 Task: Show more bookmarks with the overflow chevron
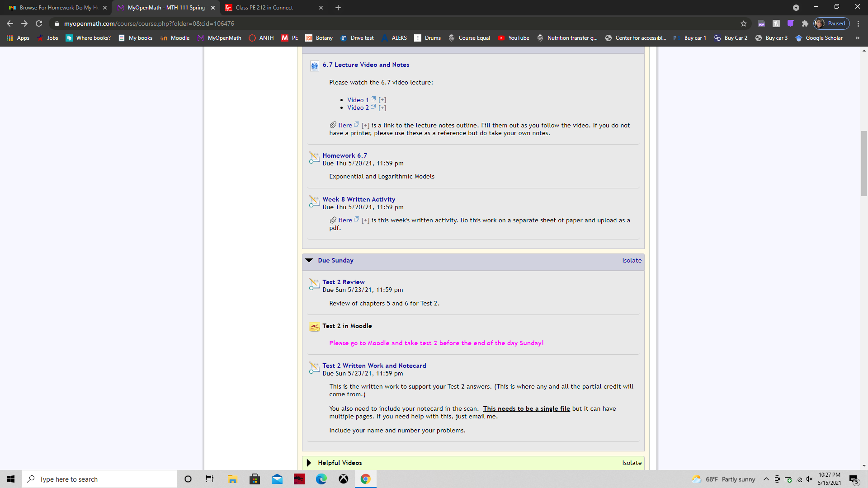point(857,38)
